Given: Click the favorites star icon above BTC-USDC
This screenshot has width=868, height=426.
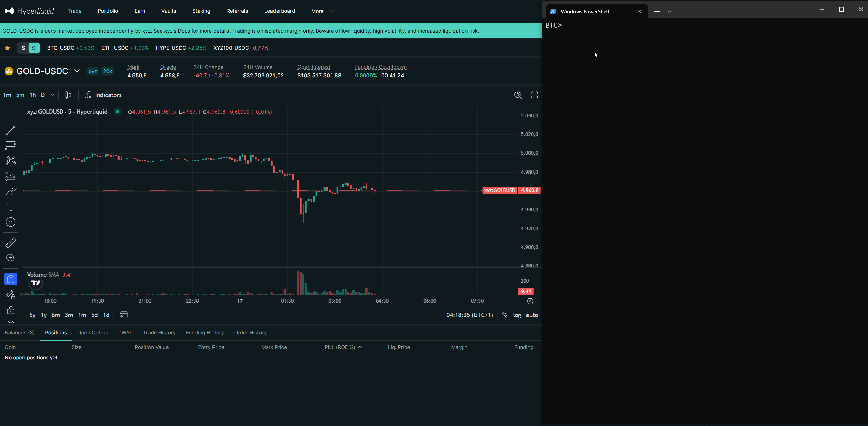Looking at the screenshot, I should tap(7, 48).
